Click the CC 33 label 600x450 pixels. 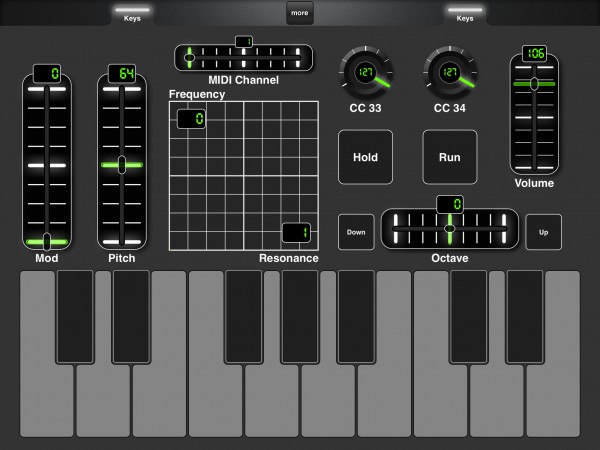(x=365, y=108)
